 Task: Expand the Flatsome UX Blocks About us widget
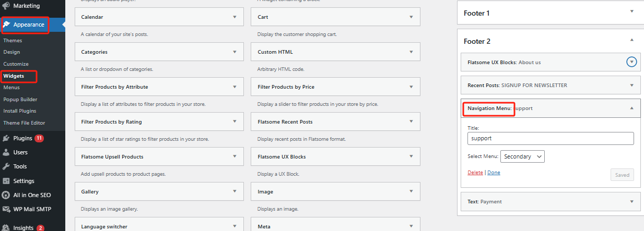(x=631, y=62)
